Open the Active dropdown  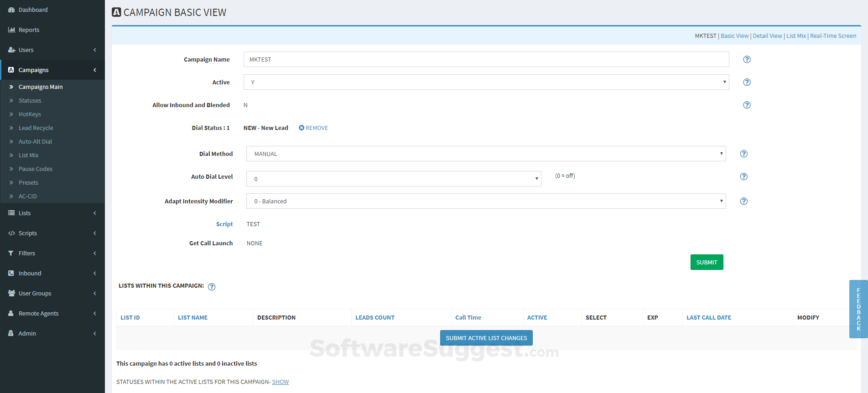tap(486, 82)
